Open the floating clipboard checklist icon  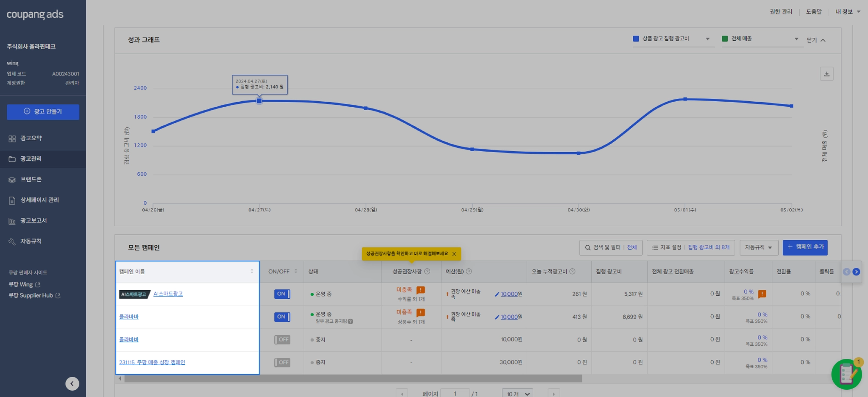click(x=846, y=374)
